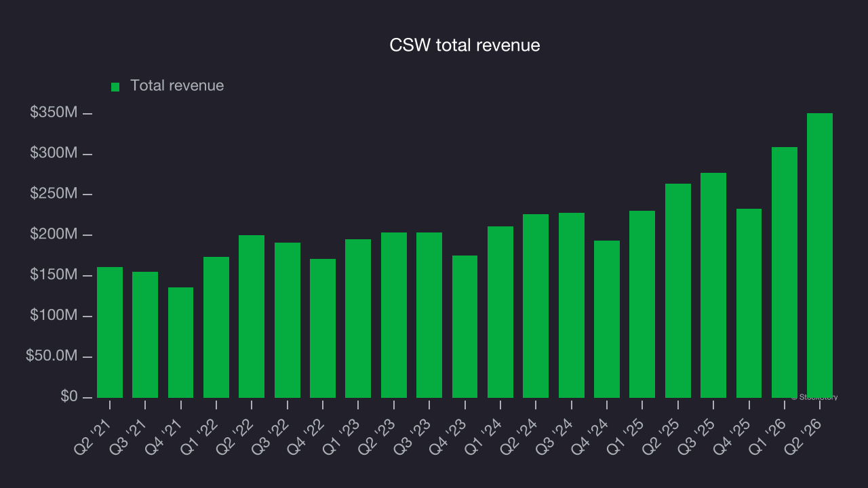Click the $100M y-axis label

tap(54, 316)
